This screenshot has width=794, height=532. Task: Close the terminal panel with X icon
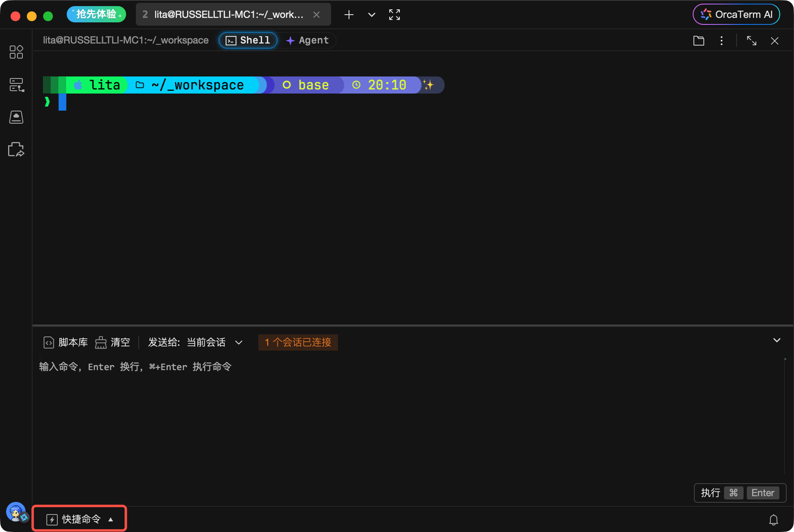pos(774,41)
